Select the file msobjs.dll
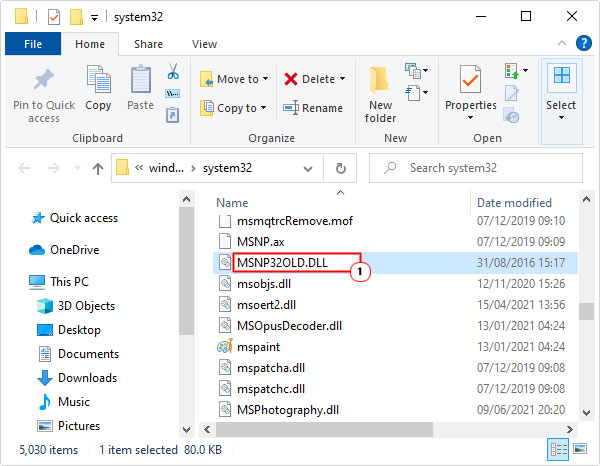This screenshot has width=600, height=466. tap(264, 284)
